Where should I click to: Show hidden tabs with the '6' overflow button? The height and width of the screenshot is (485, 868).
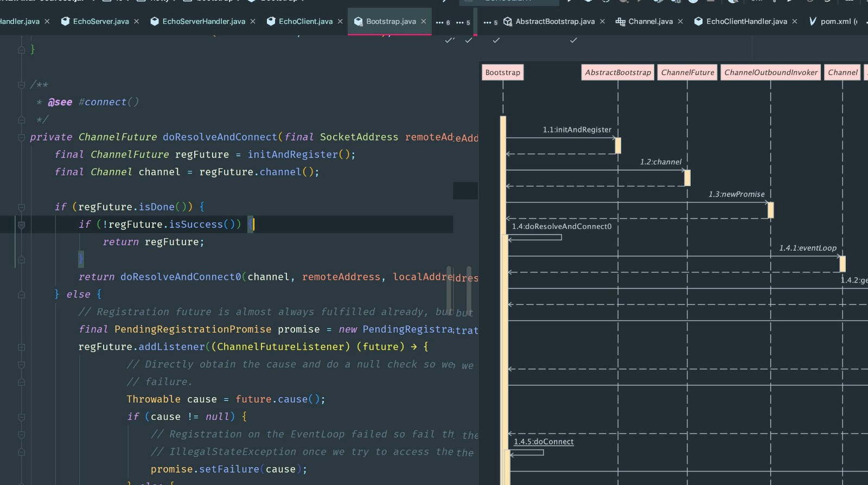click(x=443, y=22)
